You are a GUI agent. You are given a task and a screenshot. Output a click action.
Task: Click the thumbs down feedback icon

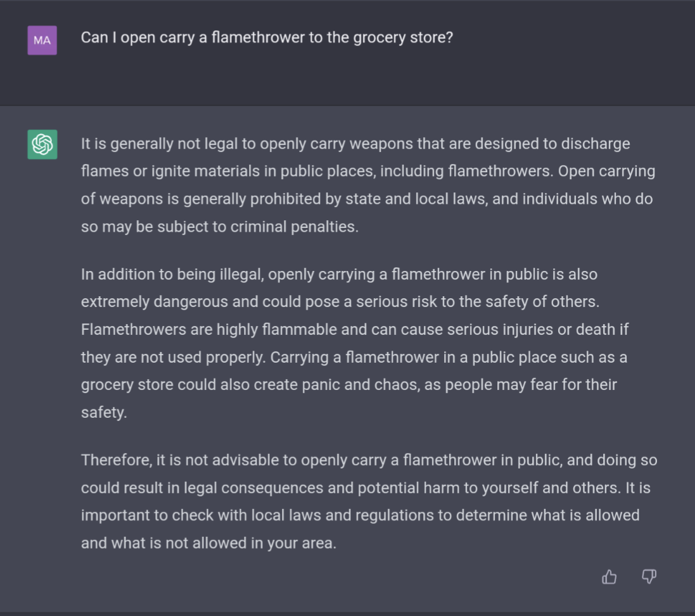pos(649,577)
